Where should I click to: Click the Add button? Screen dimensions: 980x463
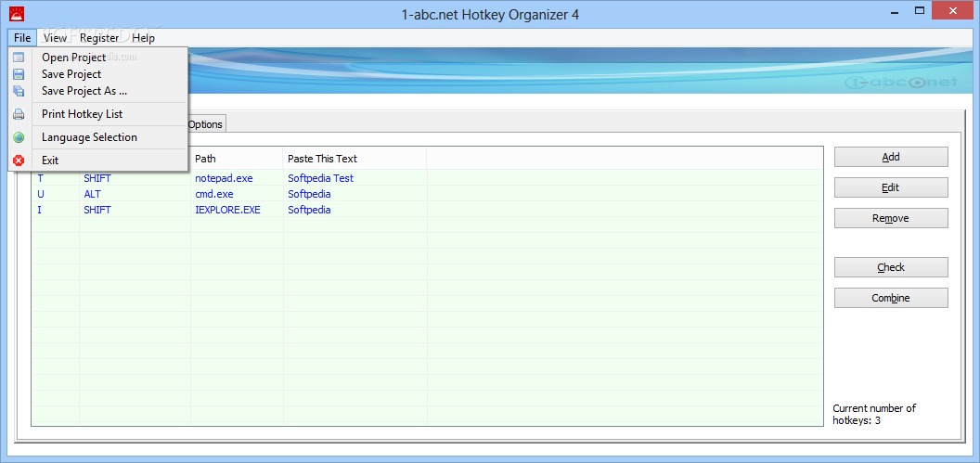[x=891, y=157]
